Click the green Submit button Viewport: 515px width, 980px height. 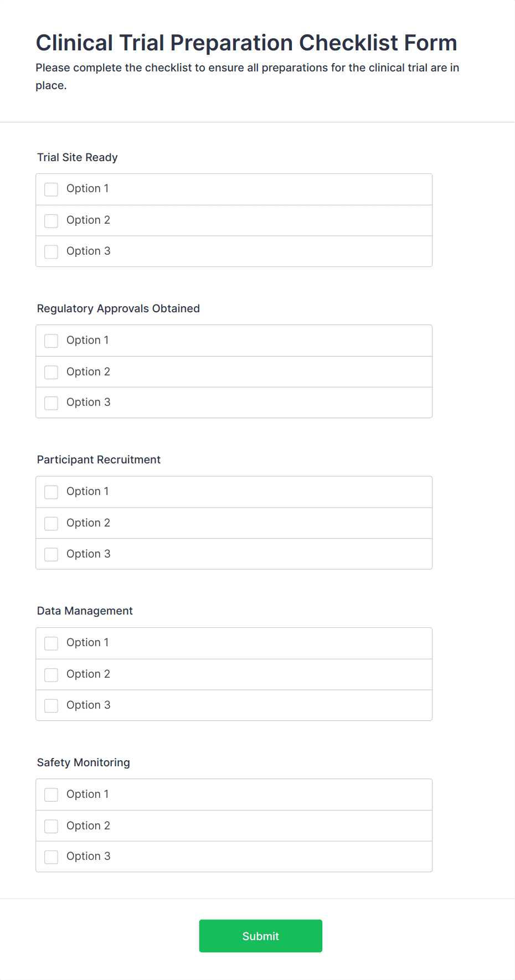[x=260, y=936]
